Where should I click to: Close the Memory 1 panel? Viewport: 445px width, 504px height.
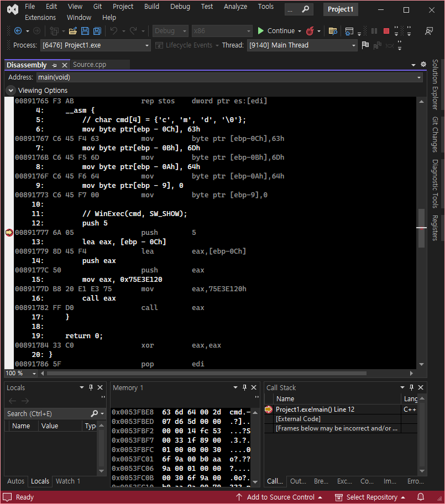[x=254, y=387]
